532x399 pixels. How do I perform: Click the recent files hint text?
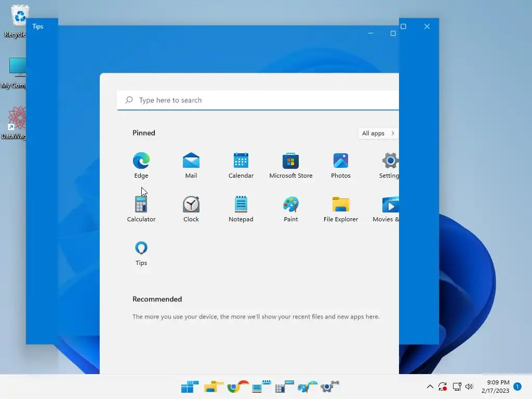pyautogui.click(x=256, y=316)
